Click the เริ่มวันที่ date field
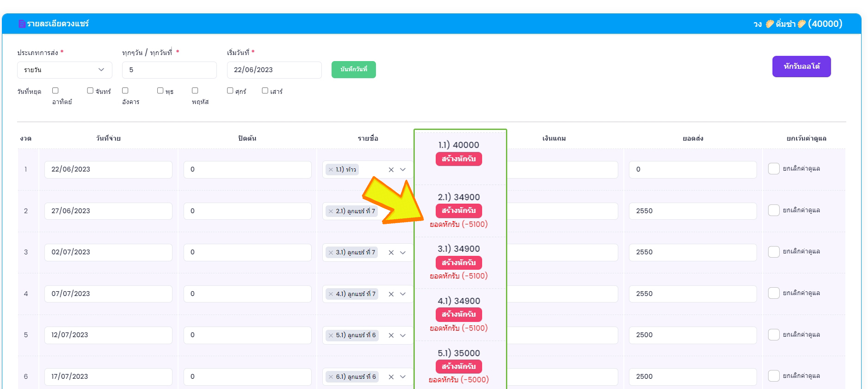 point(274,70)
